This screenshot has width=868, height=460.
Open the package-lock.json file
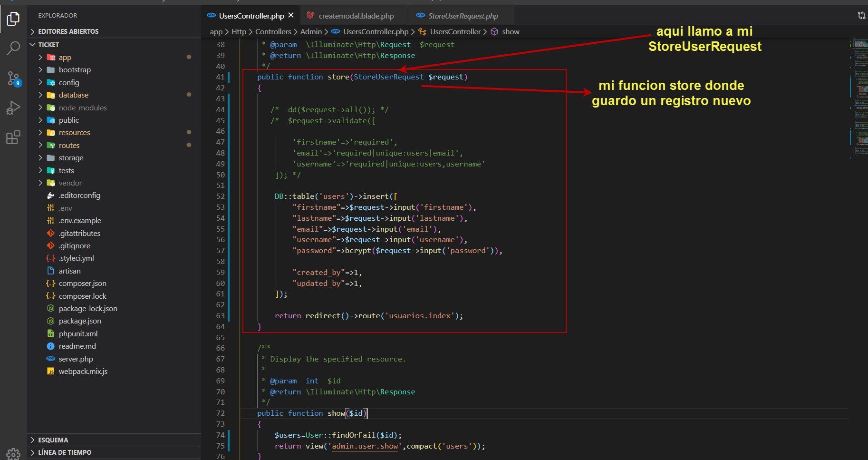(114, 308)
